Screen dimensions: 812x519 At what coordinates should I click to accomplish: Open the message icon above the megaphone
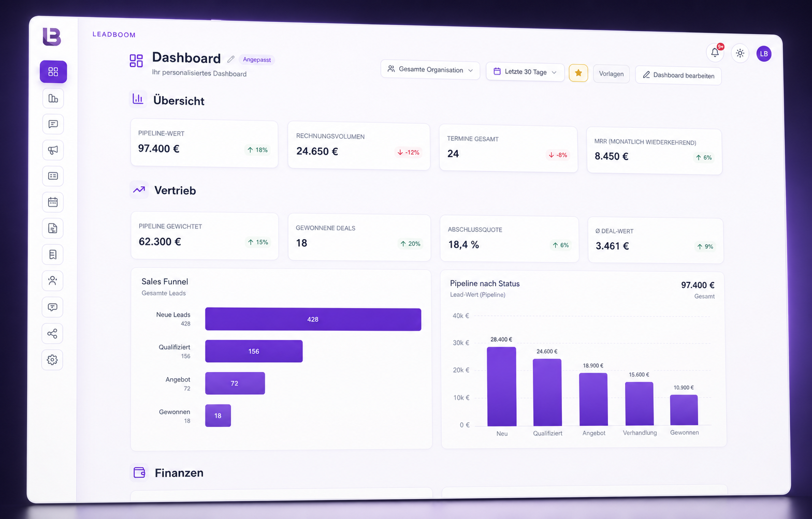point(53,124)
